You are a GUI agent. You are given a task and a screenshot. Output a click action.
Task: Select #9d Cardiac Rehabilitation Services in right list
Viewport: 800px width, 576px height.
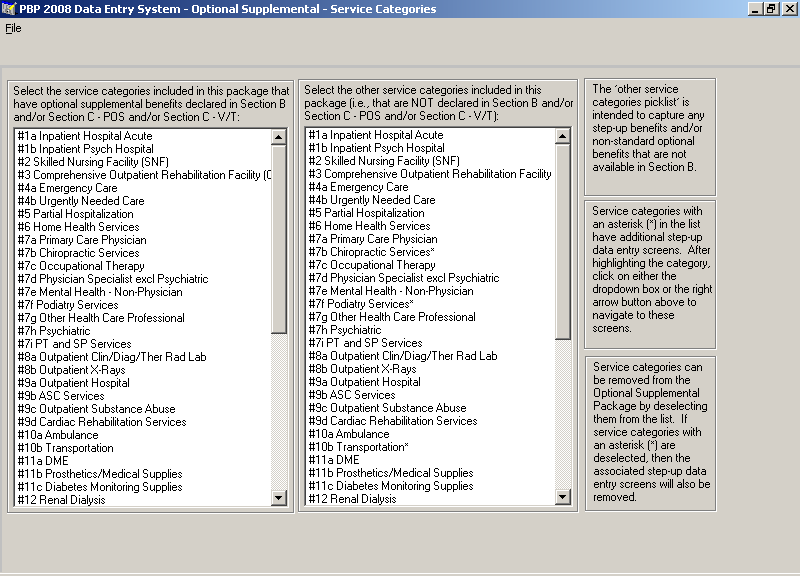click(431, 421)
